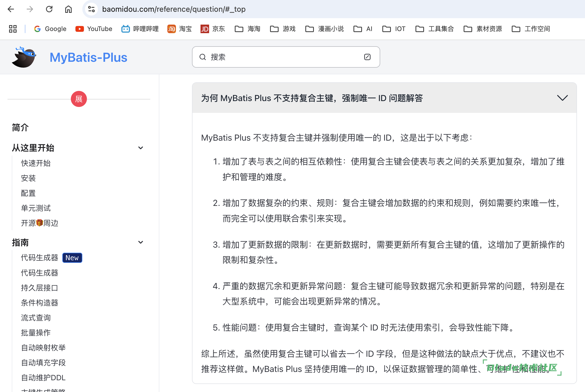
Task: Open the 简介 sidebar page
Action: (20, 128)
